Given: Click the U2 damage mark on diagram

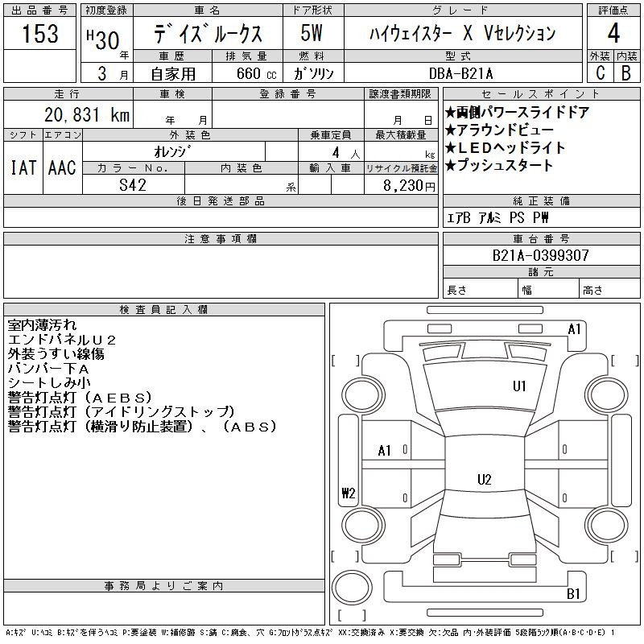Looking at the screenshot, I should coord(484,480).
